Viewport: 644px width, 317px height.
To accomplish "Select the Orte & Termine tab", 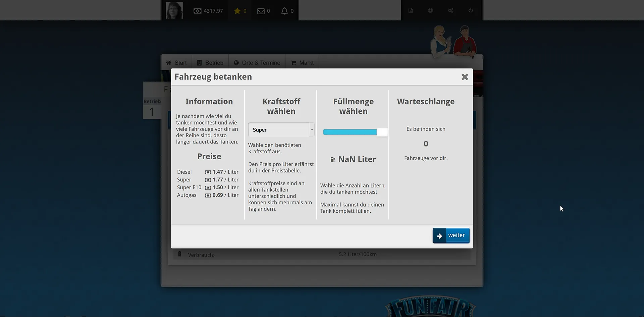I will [257, 63].
